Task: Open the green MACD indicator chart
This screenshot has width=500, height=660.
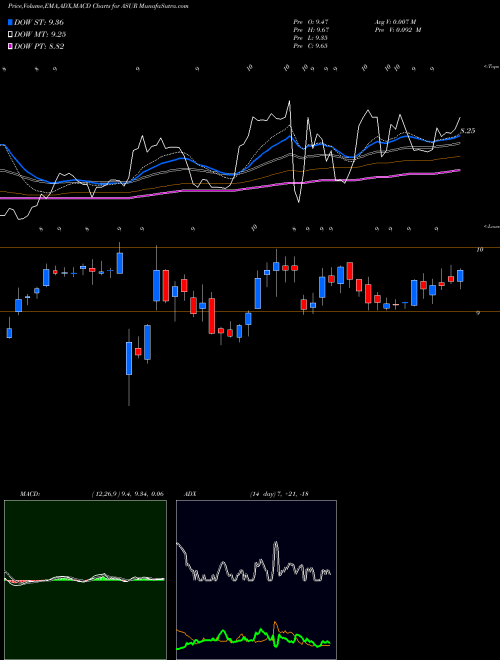Action: tap(85, 580)
